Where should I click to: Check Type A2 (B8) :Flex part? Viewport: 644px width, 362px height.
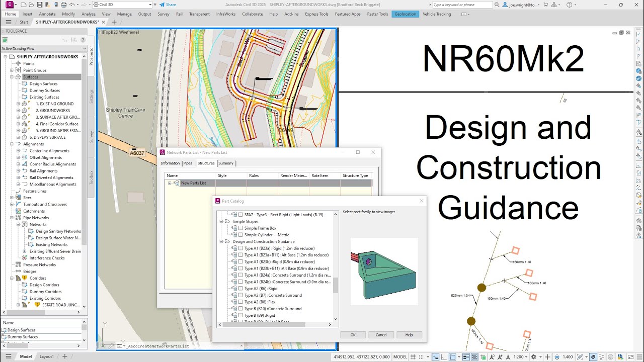point(240,302)
